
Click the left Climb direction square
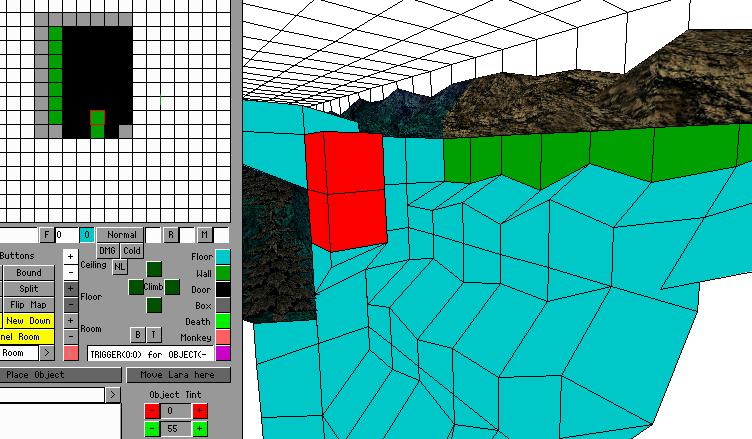click(136, 287)
